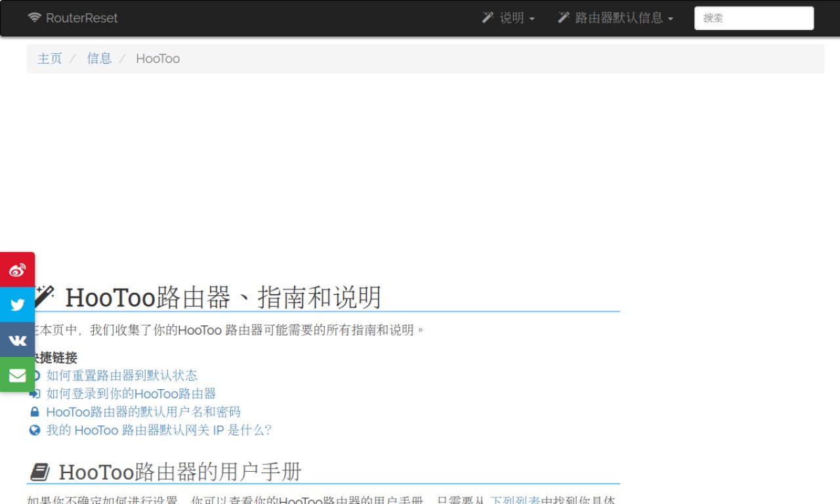Share the page on Twitter
Screen dimensions: 840x504
[x=17, y=304]
